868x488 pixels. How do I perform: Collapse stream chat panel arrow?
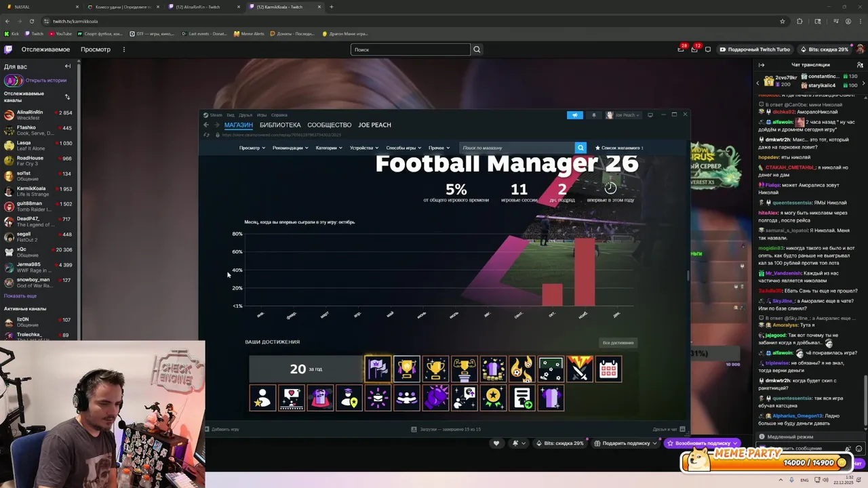[x=762, y=65]
